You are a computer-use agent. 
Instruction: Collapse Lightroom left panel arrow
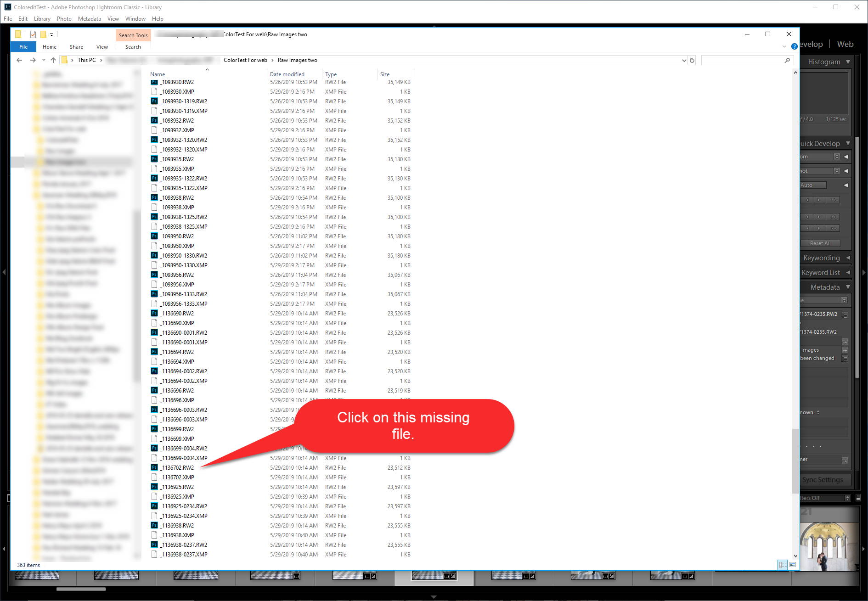(x=4, y=273)
